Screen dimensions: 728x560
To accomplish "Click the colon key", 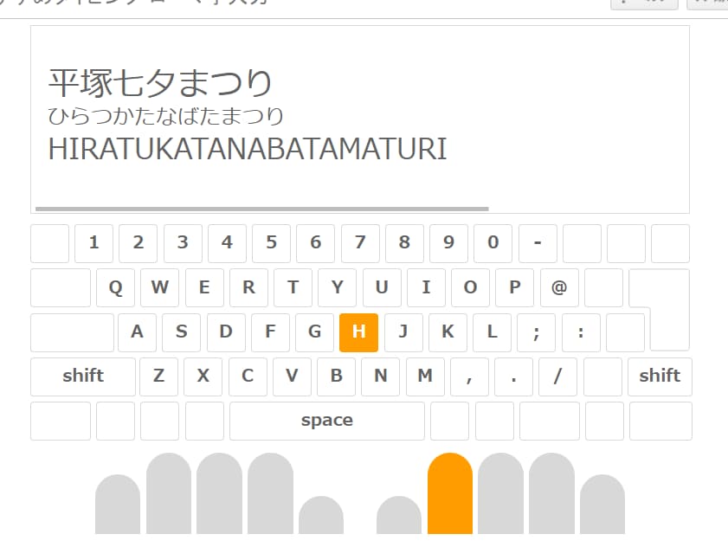I will [581, 332].
